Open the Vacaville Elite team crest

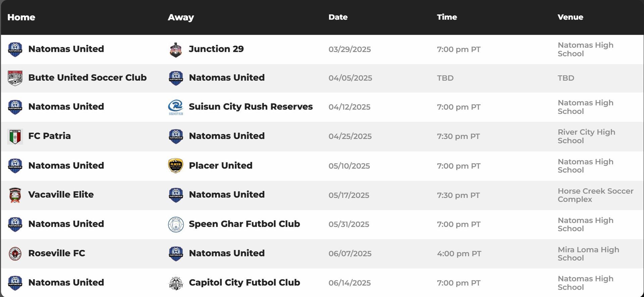(15, 195)
